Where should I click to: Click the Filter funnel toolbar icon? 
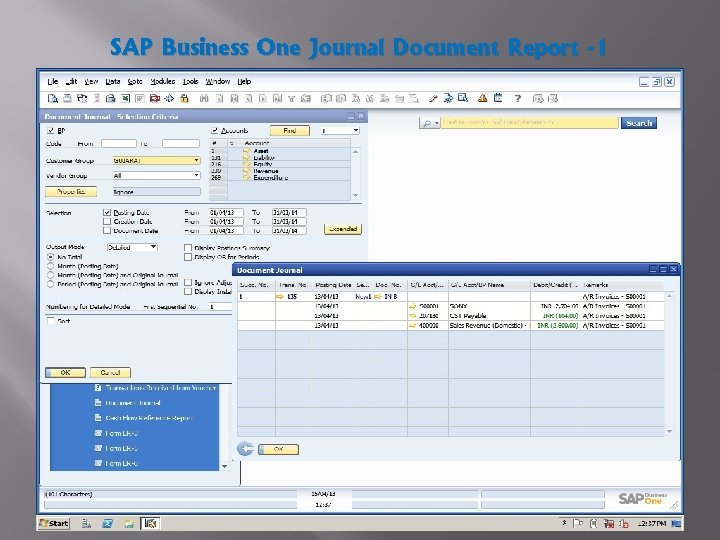tap(291, 98)
